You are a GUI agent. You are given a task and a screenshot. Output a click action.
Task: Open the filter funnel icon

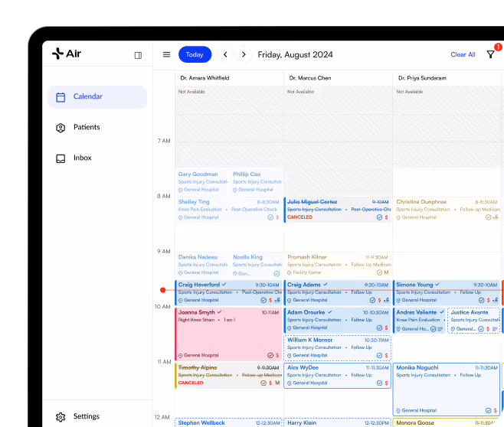pyautogui.click(x=490, y=54)
